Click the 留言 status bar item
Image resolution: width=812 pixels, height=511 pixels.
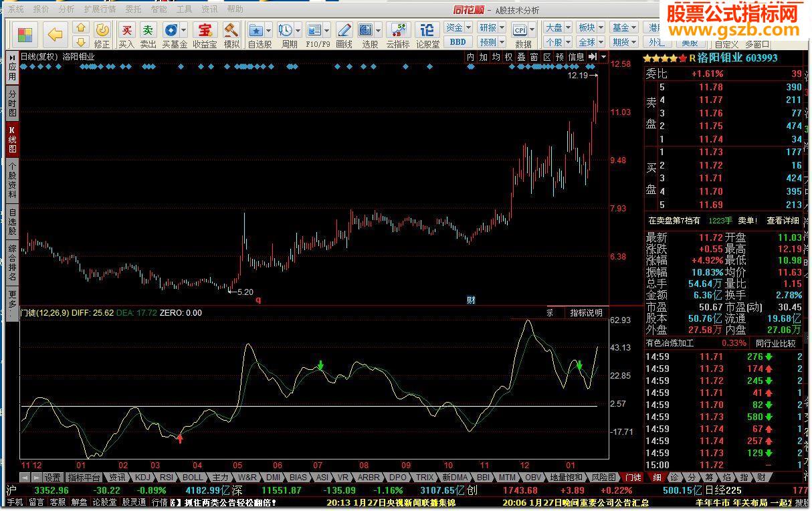pos(36,502)
